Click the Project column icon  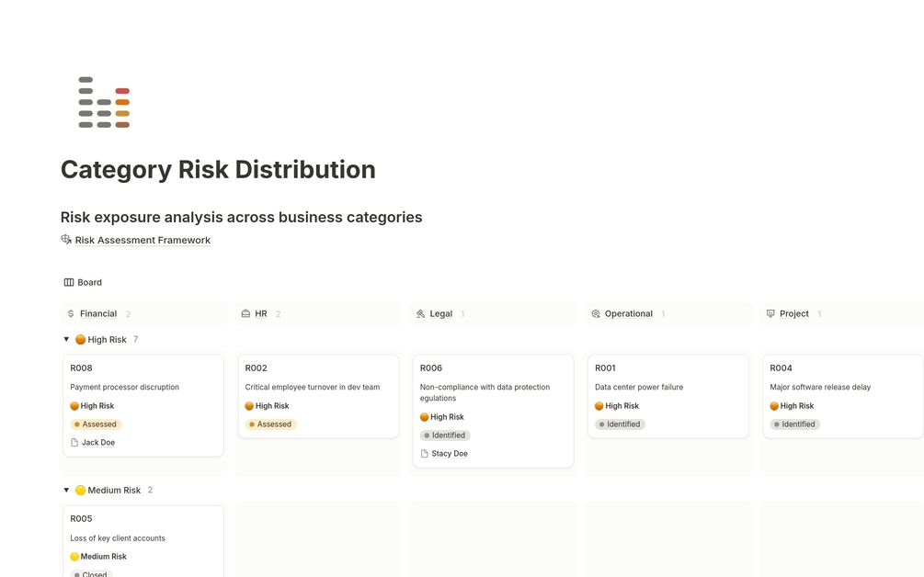tap(770, 313)
